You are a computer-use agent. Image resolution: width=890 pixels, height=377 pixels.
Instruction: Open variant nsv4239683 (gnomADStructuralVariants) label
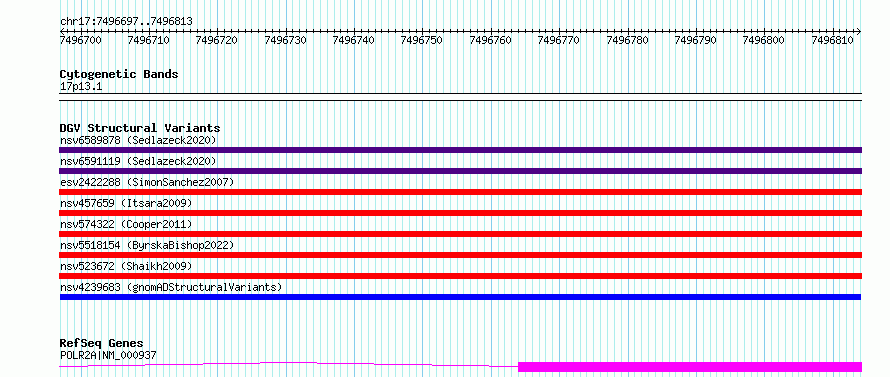click(171, 287)
